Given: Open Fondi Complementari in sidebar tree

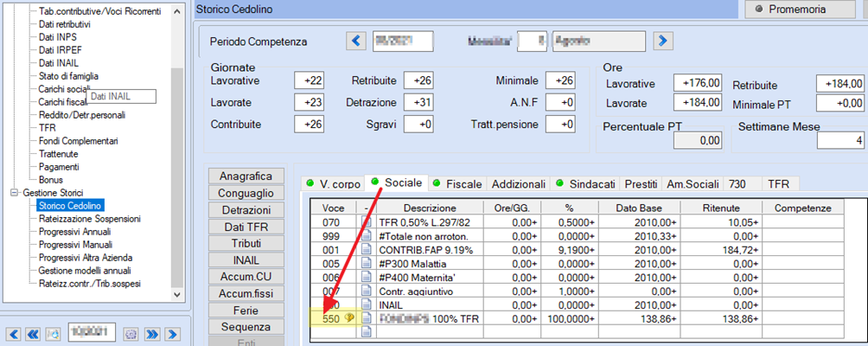Looking at the screenshot, I should click(x=78, y=141).
